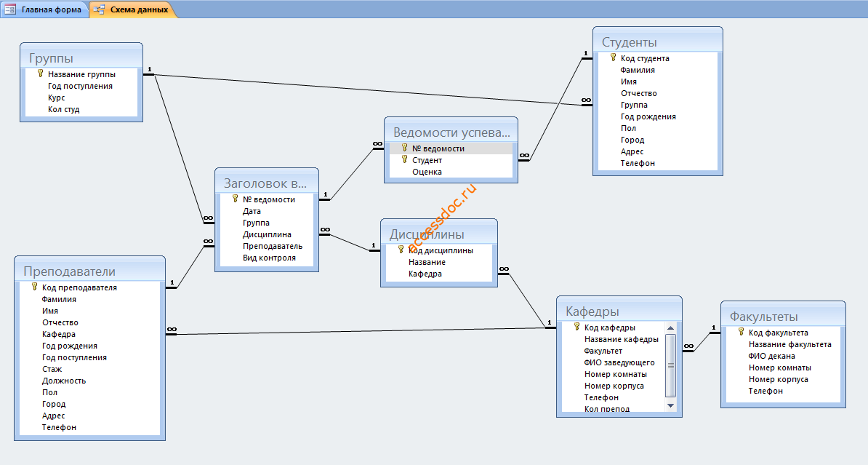868x465 pixels.
Task: Click the Кафедры list scrollbar thumb
Action: [x=670, y=365]
